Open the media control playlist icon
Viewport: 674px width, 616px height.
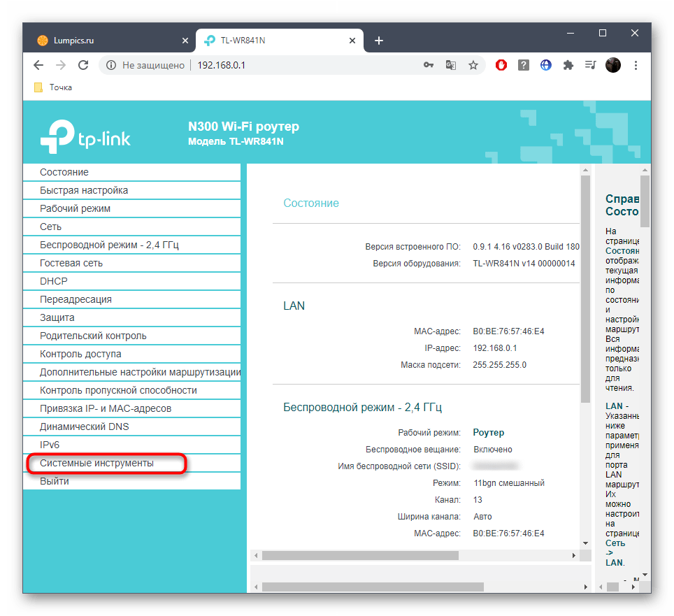coord(591,65)
